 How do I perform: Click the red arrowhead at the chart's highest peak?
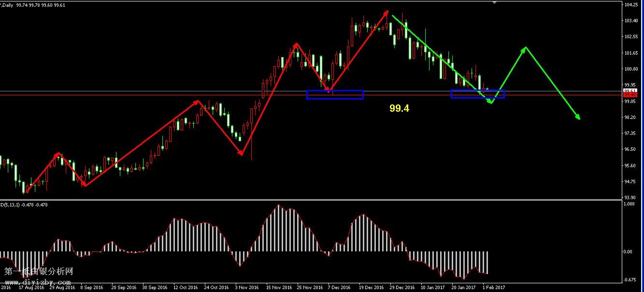(387, 12)
